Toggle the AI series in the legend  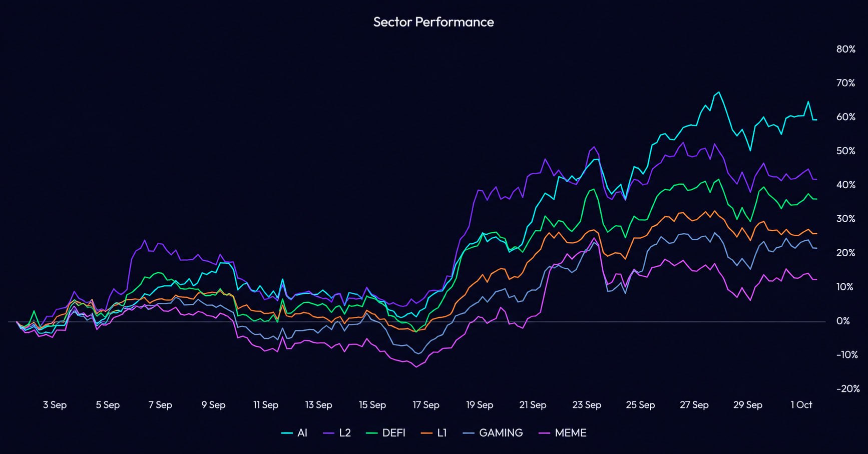294,433
